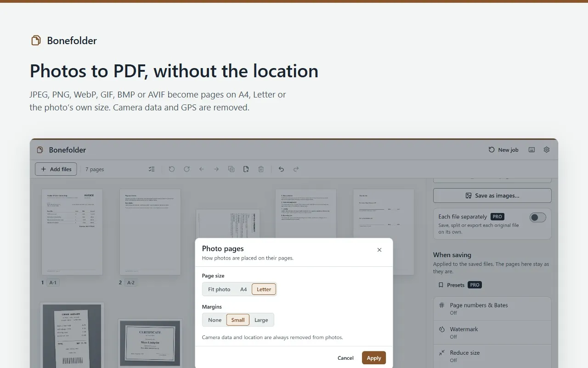The image size is (588, 368).
Task: Click the app window Bonefolder icon
Action: tap(40, 150)
